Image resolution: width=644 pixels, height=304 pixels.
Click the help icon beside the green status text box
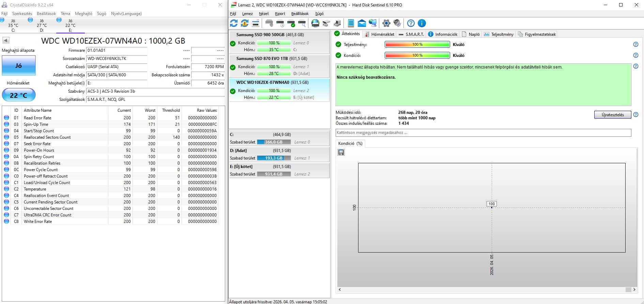pyautogui.click(x=635, y=66)
